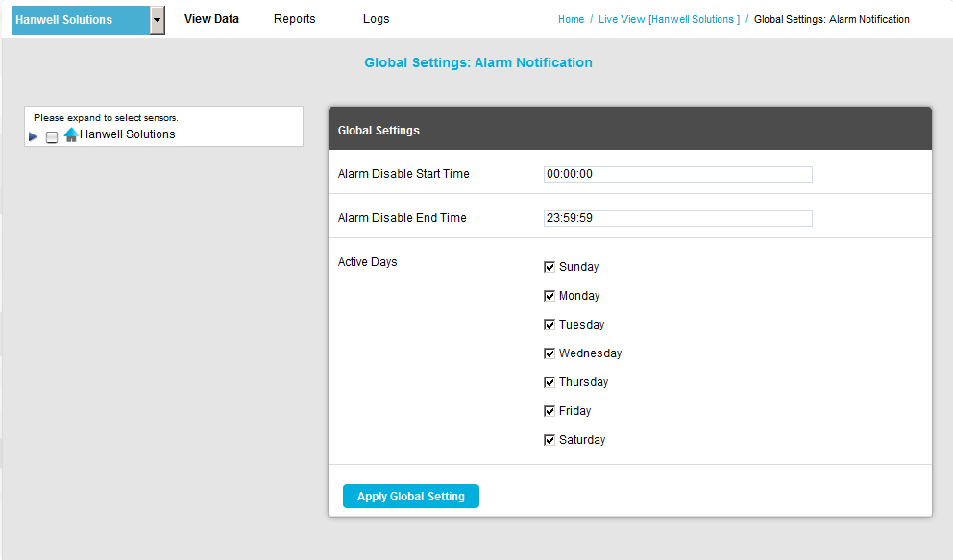Disable Saturday in Active Days
The width and height of the screenshot is (953, 560).
[550, 440]
